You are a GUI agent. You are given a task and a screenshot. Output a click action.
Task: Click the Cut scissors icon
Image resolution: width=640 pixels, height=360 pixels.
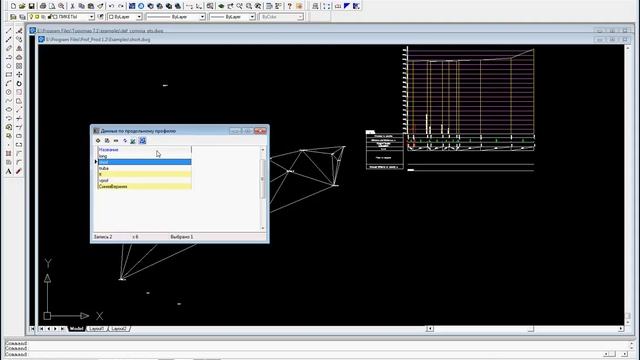(72, 6)
